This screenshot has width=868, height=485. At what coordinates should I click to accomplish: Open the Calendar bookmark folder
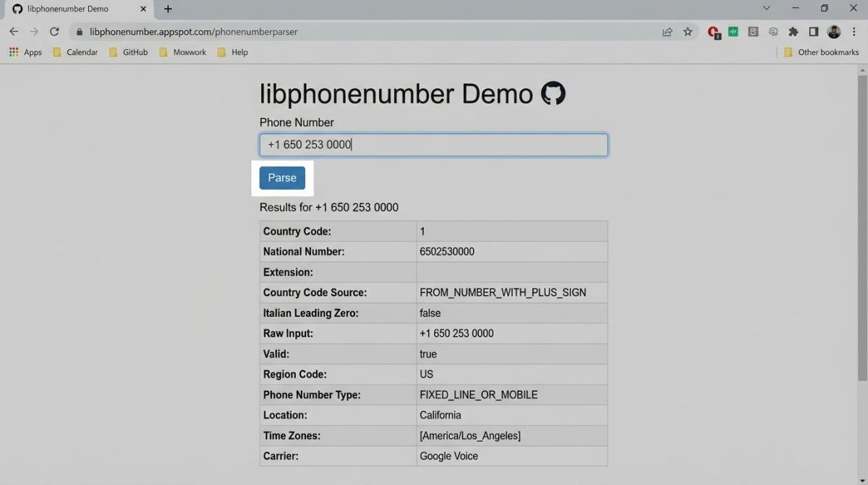[75, 52]
